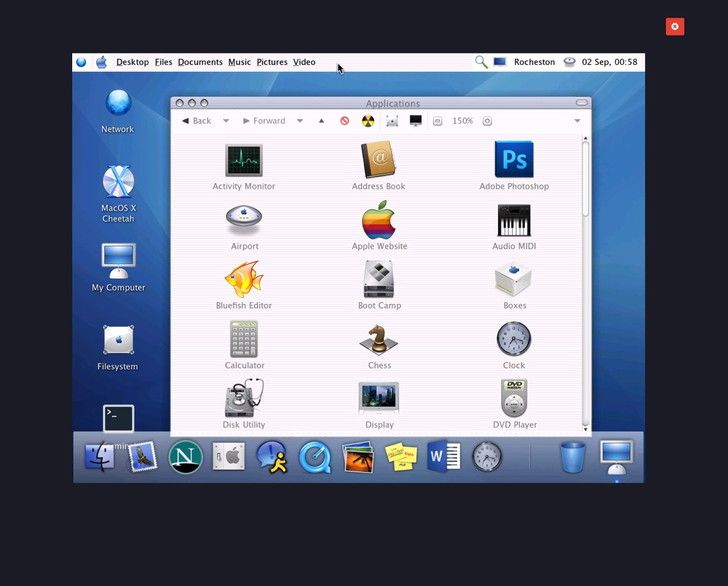
Task: Launch Activity Monitor from the Applications window
Action: [x=244, y=160]
